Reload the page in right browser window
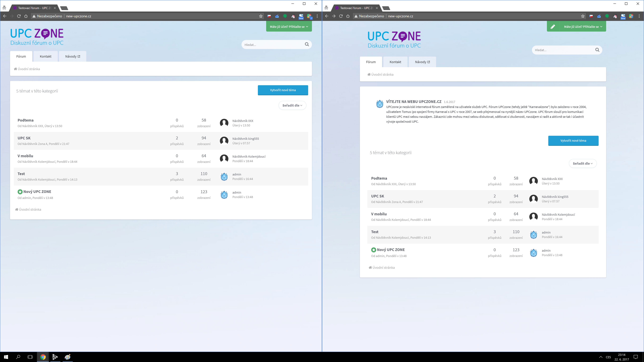The height and width of the screenshot is (362, 644). tap(341, 16)
